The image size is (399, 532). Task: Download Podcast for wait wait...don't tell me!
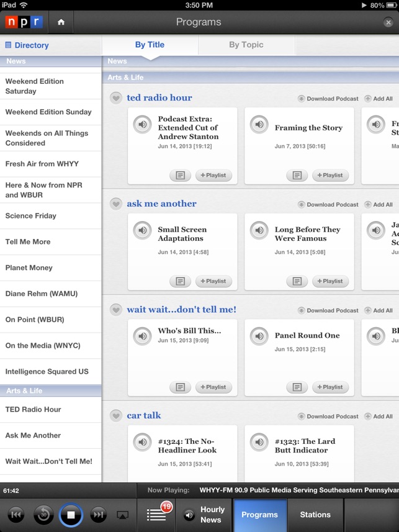(x=328, y=310)
